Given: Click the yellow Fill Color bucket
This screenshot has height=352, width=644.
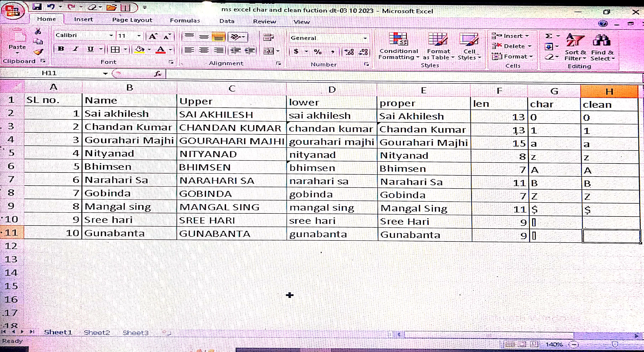Looking at the screenshot, I should point(139,49).
